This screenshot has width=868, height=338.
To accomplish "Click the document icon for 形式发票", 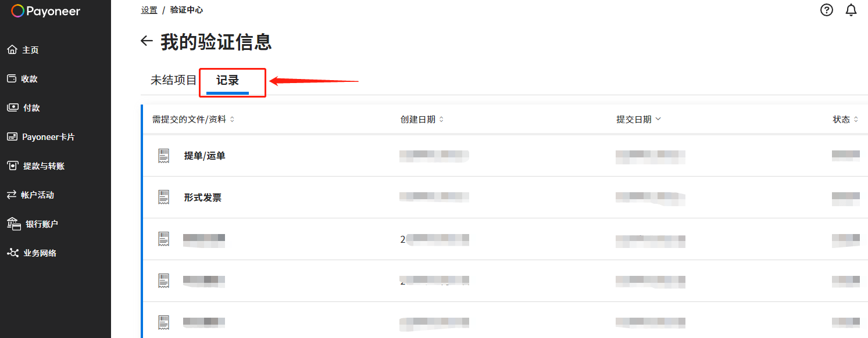I will coord(164,197).
